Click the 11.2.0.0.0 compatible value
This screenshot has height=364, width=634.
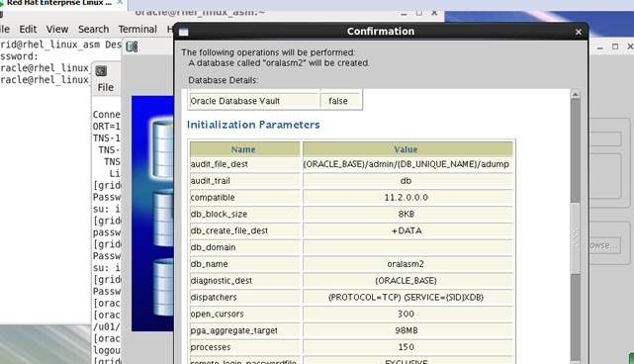406,198
